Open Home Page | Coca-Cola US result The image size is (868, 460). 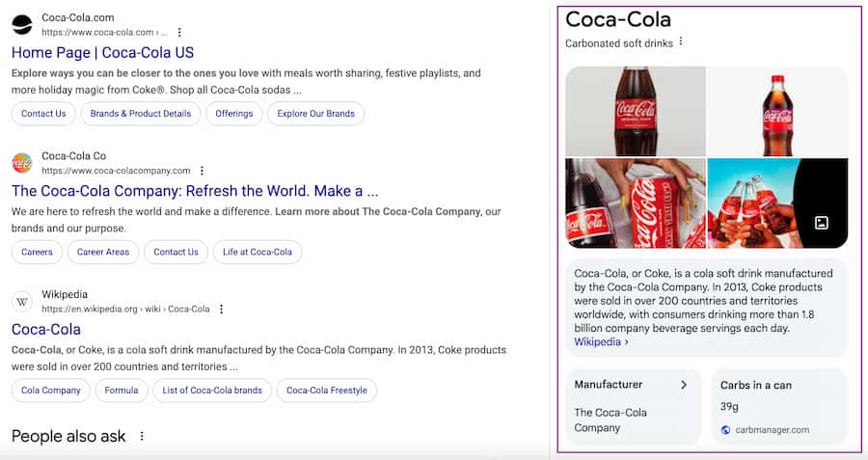click(x=102, y=53)
